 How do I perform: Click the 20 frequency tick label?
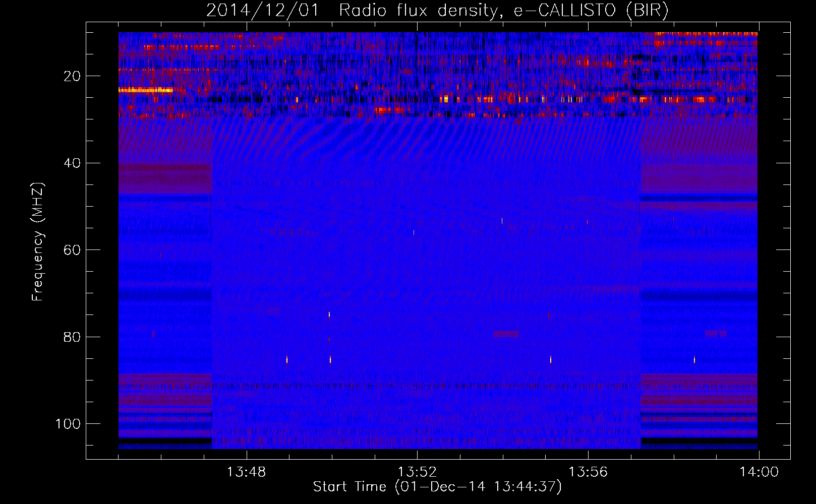coord(72,76)
